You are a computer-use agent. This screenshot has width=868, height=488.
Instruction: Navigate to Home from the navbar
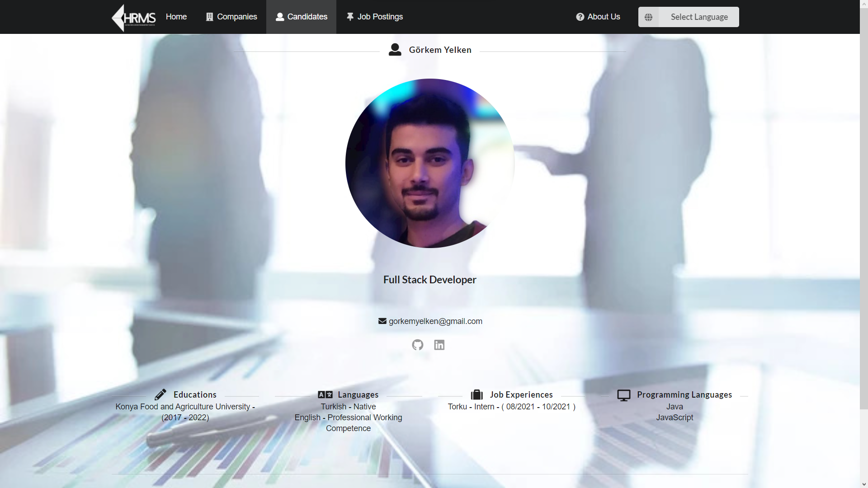[176, 16]
